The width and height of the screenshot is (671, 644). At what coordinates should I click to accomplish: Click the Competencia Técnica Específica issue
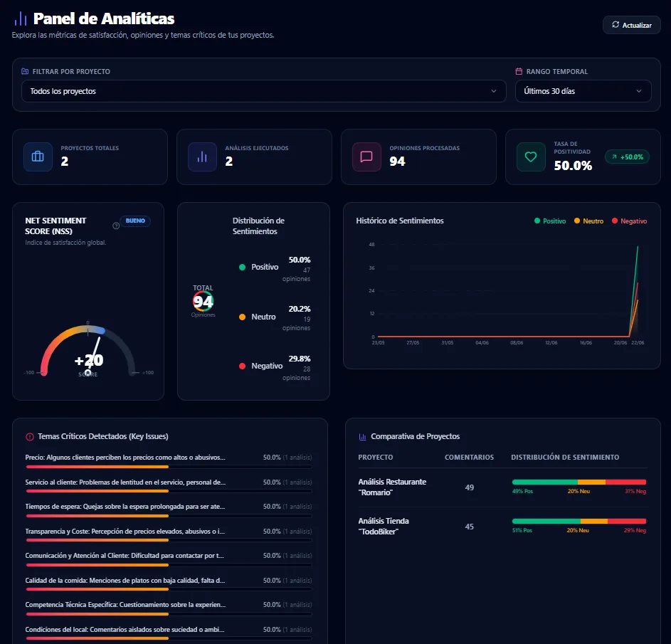[125, 605]
